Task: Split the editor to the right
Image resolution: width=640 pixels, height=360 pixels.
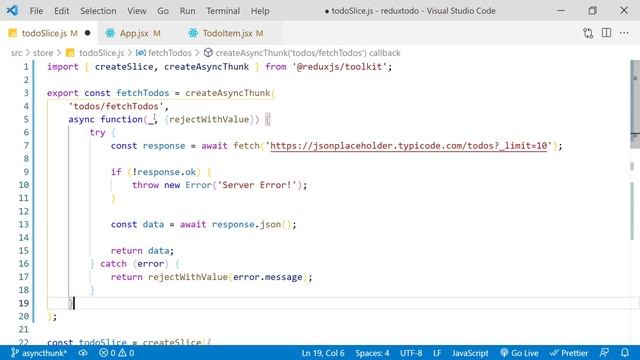Action: [x=607, y=33]
